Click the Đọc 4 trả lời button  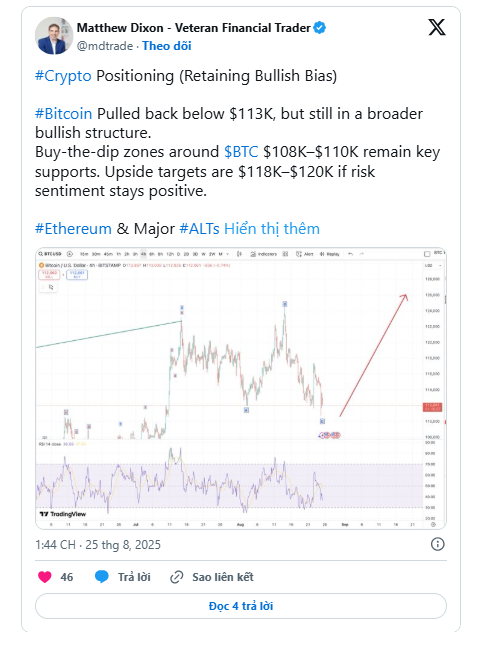point(241,606)
